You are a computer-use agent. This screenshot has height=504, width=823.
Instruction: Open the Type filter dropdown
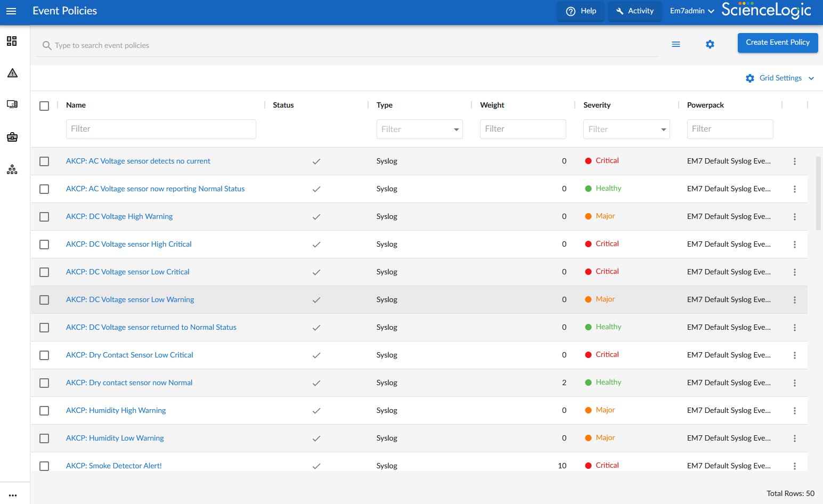pyautogui.click(x=419, y=129)
